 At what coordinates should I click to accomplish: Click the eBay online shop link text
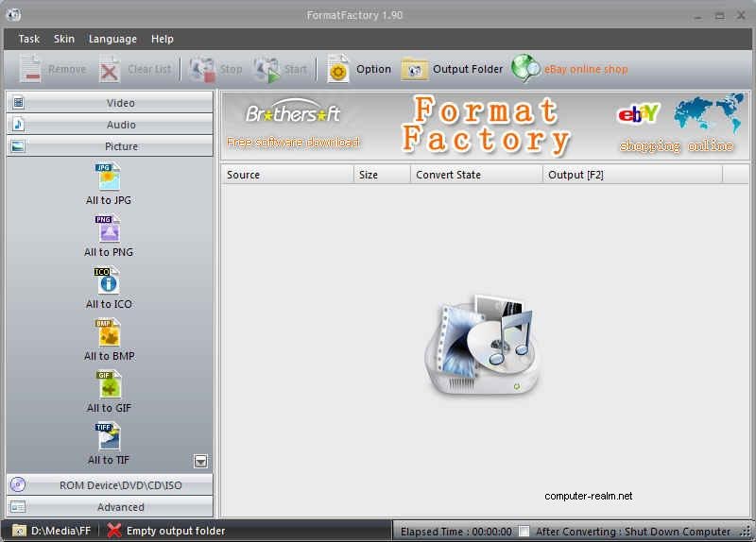(586, 69)
